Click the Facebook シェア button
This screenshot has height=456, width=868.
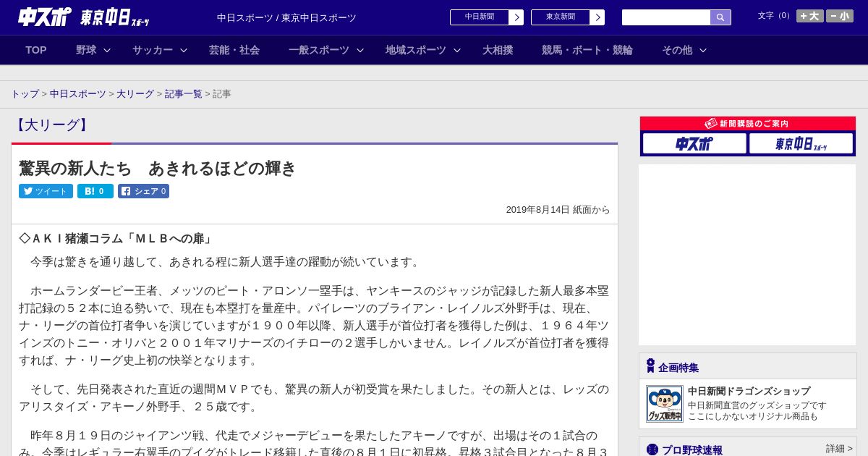(x=143, y=191)
